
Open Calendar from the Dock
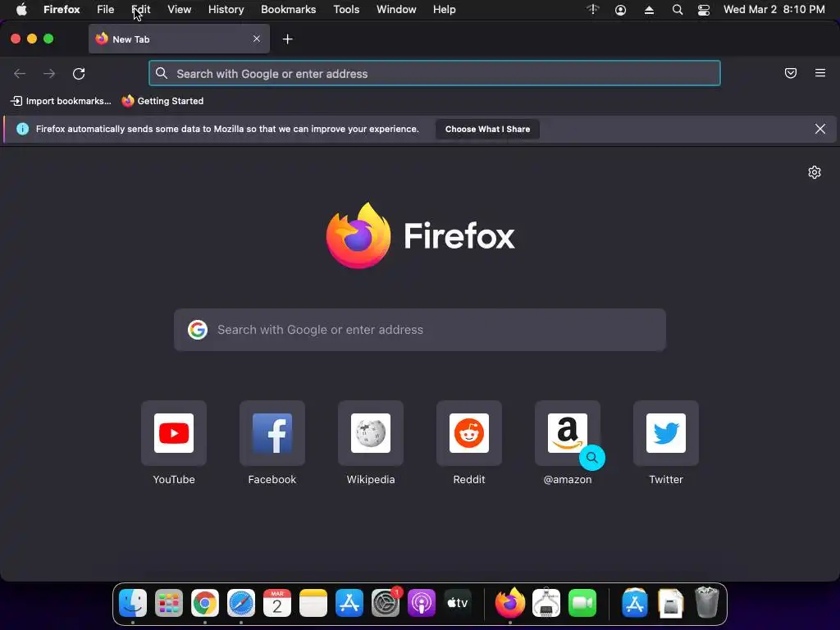(x=277, y=603)
